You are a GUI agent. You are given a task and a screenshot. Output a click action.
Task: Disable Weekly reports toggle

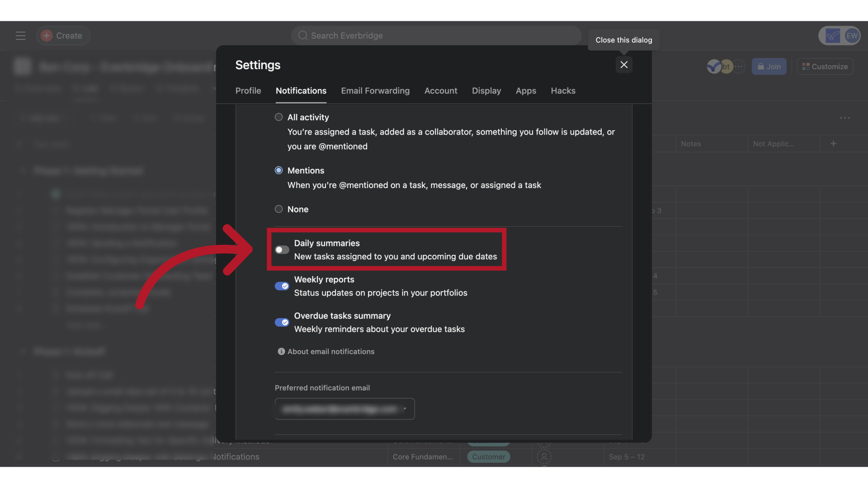click(282, 286)
